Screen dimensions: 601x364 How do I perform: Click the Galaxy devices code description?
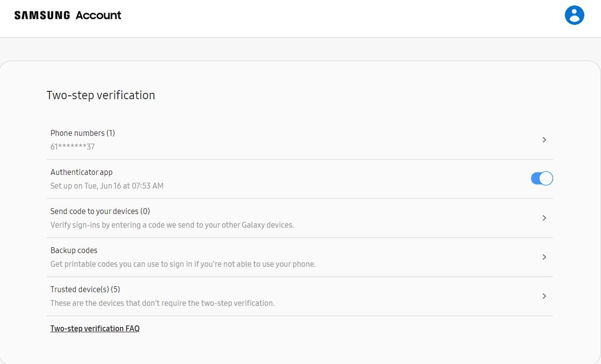(x=172, y=225)
